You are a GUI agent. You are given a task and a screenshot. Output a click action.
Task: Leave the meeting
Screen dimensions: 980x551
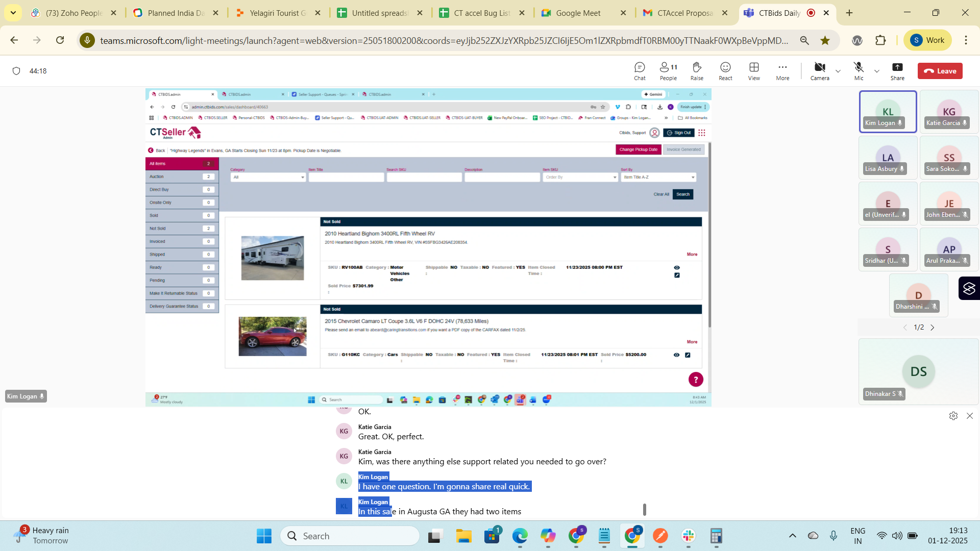pos(940,71)
